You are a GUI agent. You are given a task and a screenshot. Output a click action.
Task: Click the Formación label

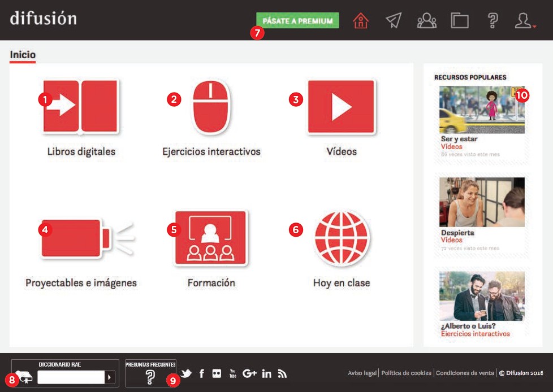click(211, 283)
